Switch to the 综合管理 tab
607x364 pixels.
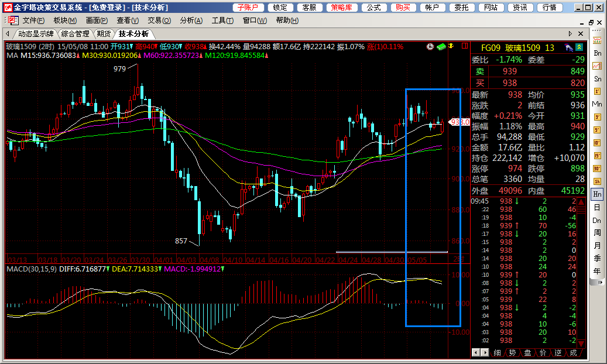76,34
